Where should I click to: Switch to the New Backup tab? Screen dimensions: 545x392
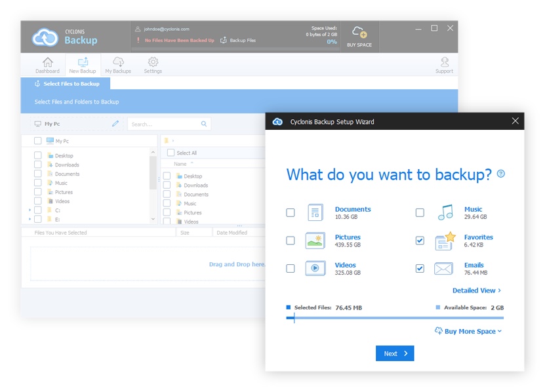(83, 65)
